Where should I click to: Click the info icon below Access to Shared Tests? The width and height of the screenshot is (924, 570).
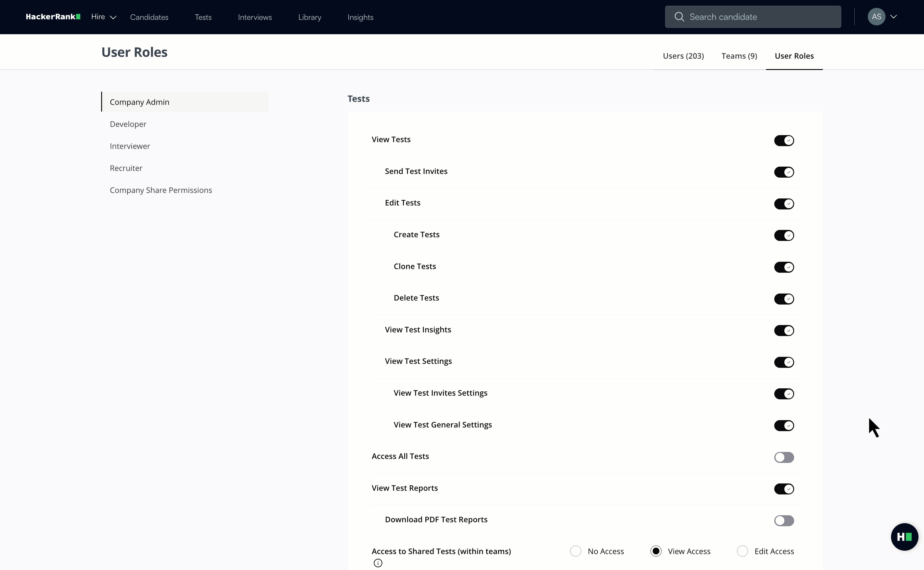pos(378,563)
